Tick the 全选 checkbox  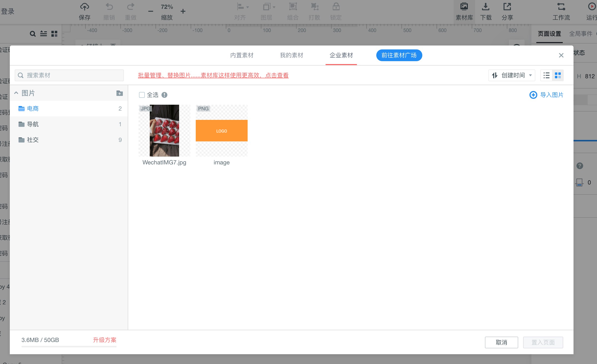[x=142, y=95]
